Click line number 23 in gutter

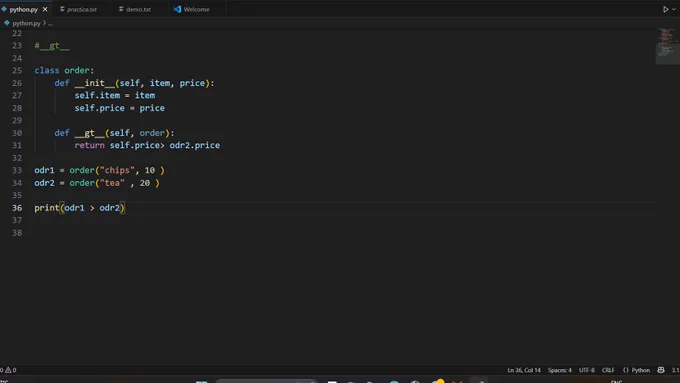click(x=17, y=46)
